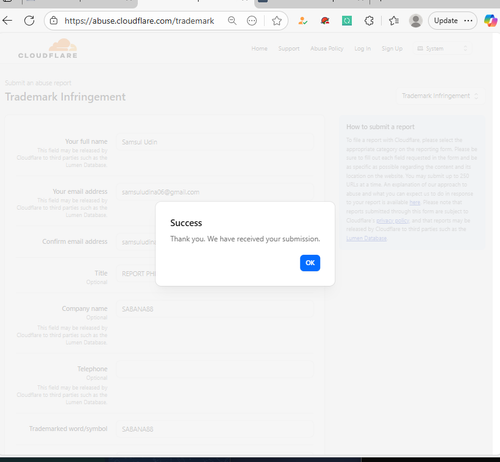Expand the System theme dropdown
Image resolution: width=500 pixels, height=462 pixels.
(442, 49)
